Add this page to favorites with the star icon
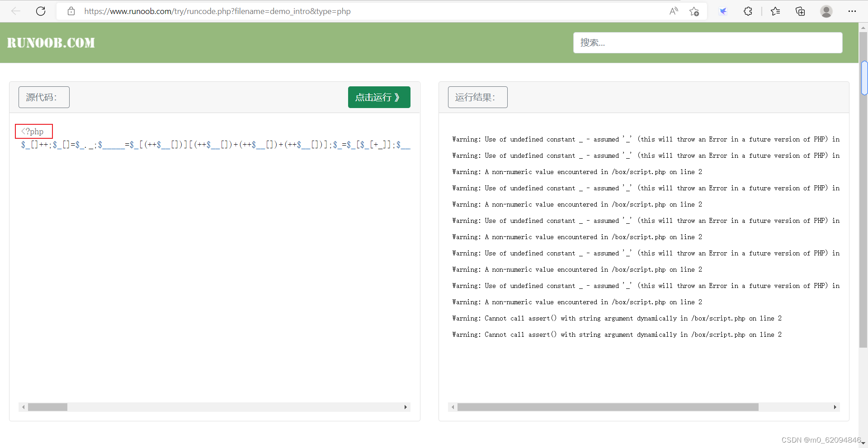Image resolution: width=868 pixels, height=448 pixels. click(x=694, y=11)
